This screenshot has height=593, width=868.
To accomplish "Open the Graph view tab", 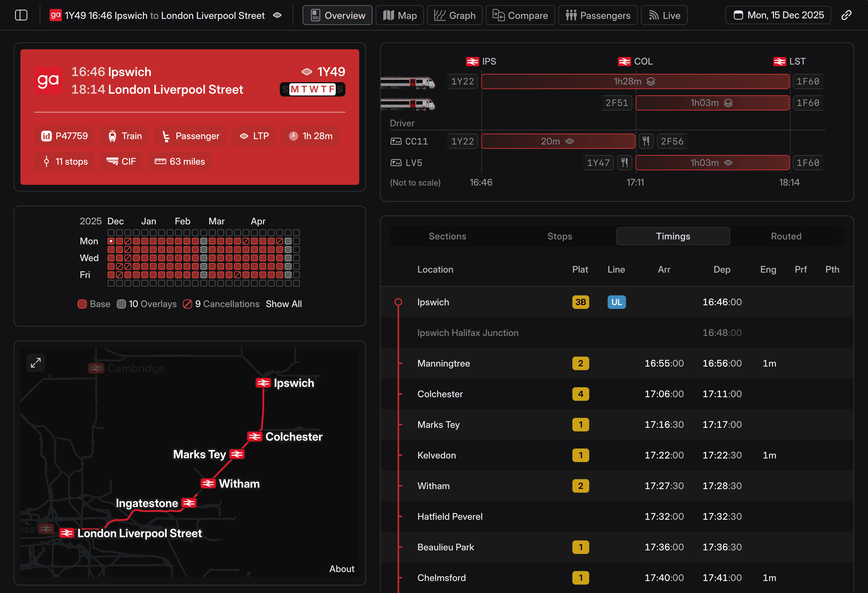I will coord(455,15).
